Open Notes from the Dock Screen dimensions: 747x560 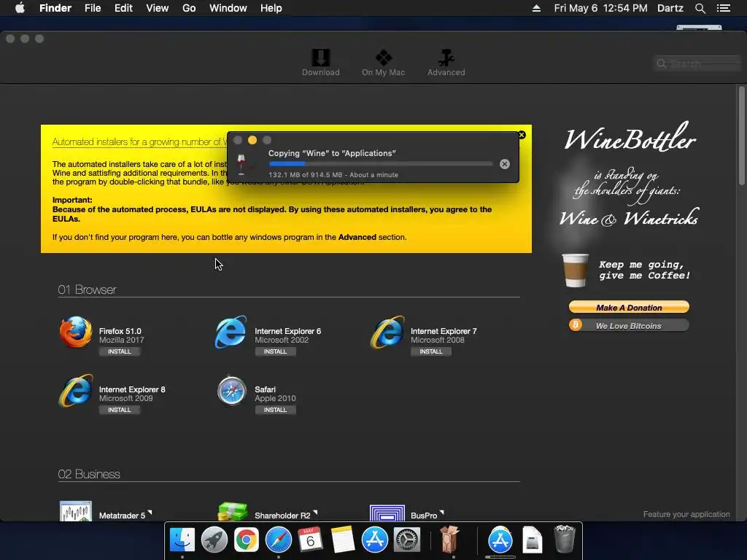click(x=342, y=540)
